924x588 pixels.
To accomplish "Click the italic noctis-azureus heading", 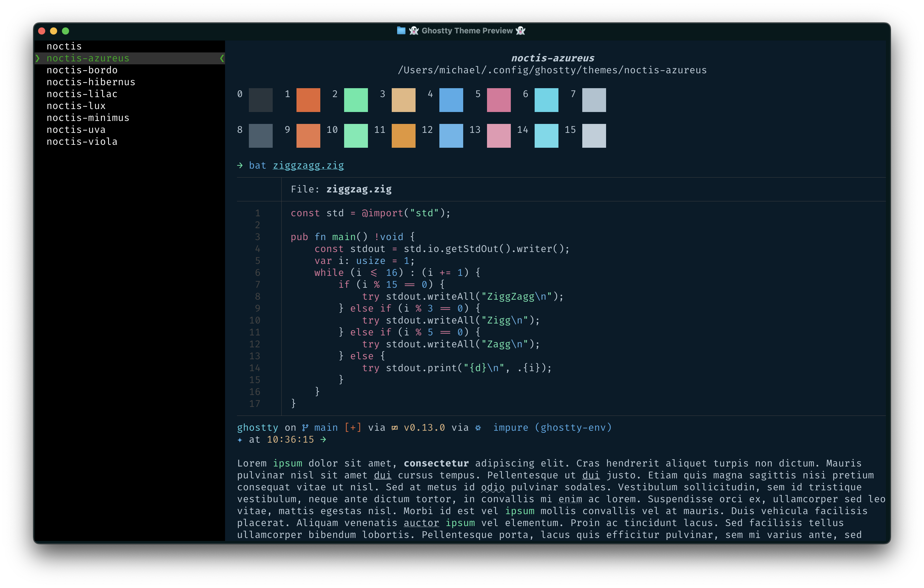I will pos(552,58).
